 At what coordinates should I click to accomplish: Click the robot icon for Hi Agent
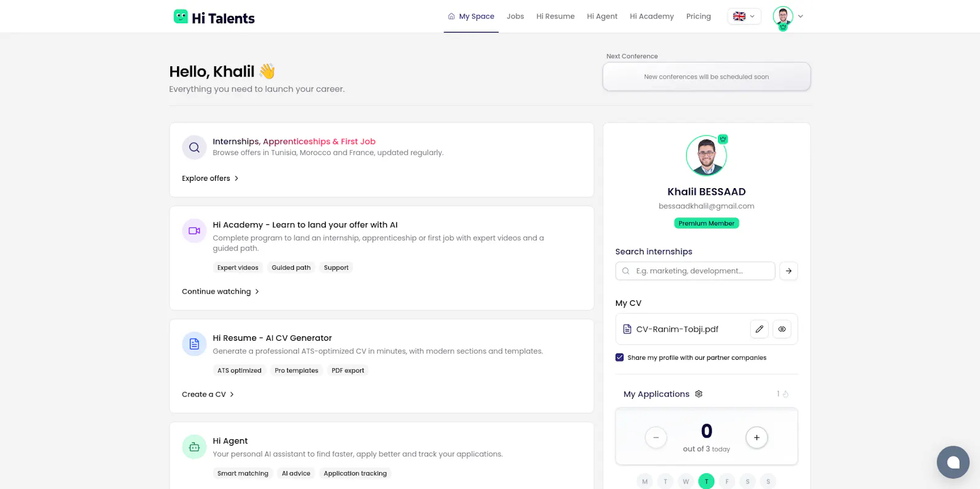(x=194, y=447)
